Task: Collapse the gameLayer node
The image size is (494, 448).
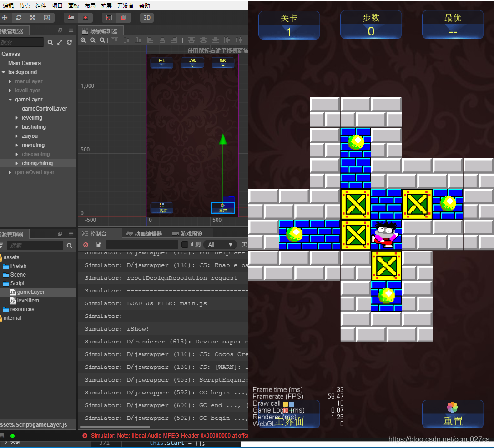Action: pos(10,100)
